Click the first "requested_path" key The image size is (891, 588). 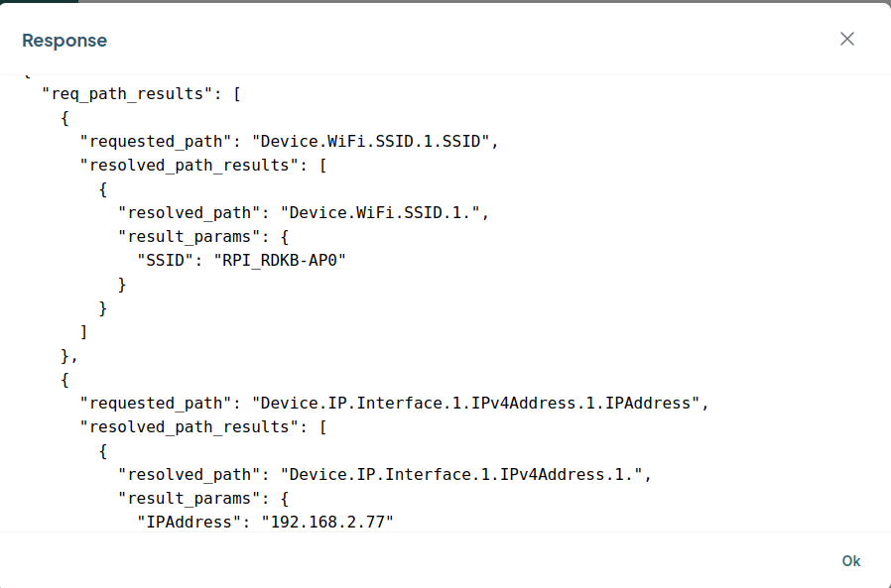(156, 142)
